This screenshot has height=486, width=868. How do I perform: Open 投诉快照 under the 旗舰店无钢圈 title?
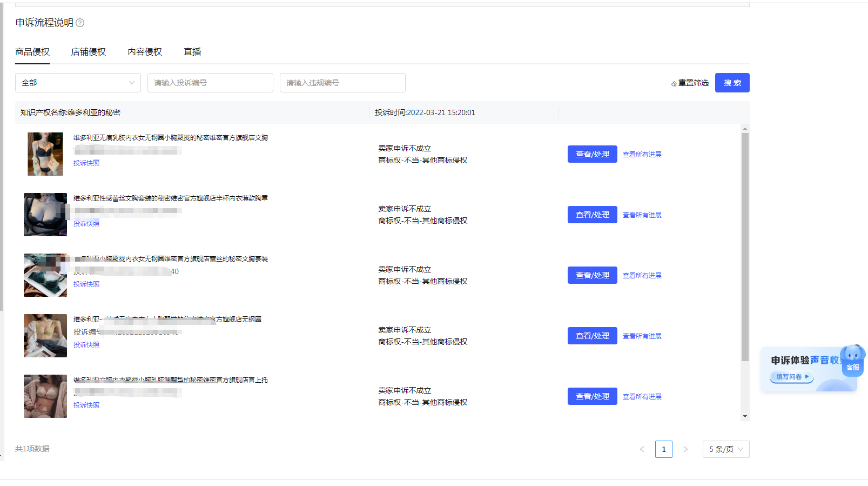pyautogui.click(x=86, y=345)
